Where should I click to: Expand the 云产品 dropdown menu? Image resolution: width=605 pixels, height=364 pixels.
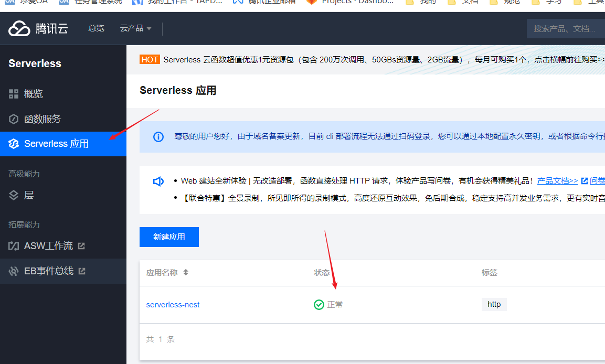pyautogui.click(x=135, y=28)
